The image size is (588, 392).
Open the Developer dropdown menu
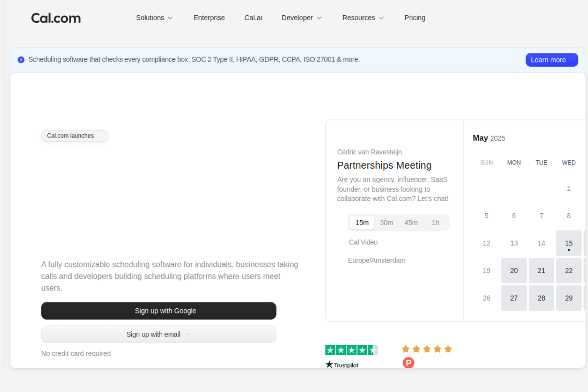point(301,18)
